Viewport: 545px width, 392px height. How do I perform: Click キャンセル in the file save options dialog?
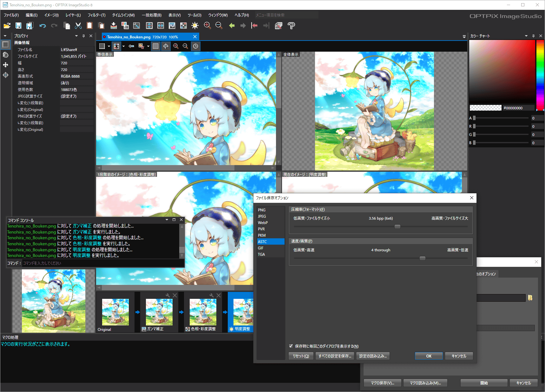click(459, 356)
